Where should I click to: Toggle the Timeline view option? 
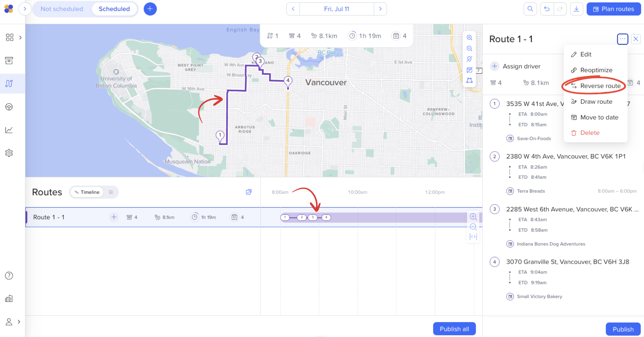pos(87,192)
